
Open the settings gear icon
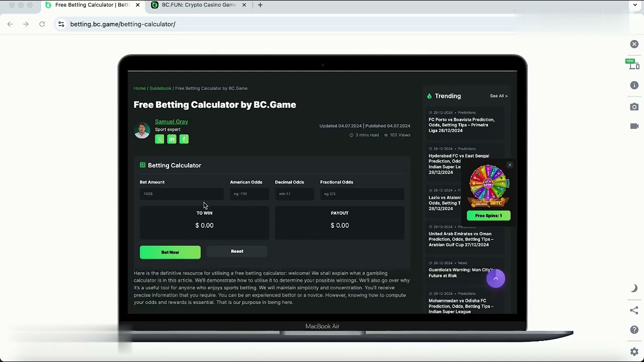634,351
